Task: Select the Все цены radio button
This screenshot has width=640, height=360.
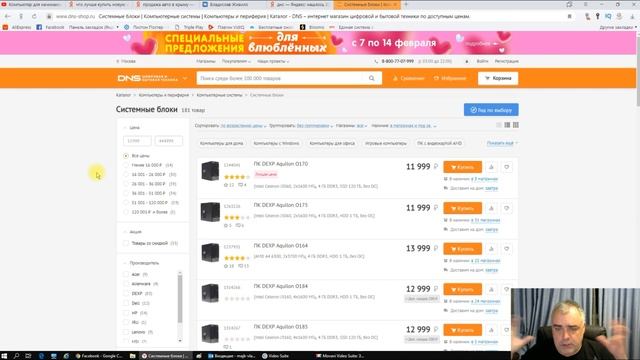Action: click(x=126, y=156)
